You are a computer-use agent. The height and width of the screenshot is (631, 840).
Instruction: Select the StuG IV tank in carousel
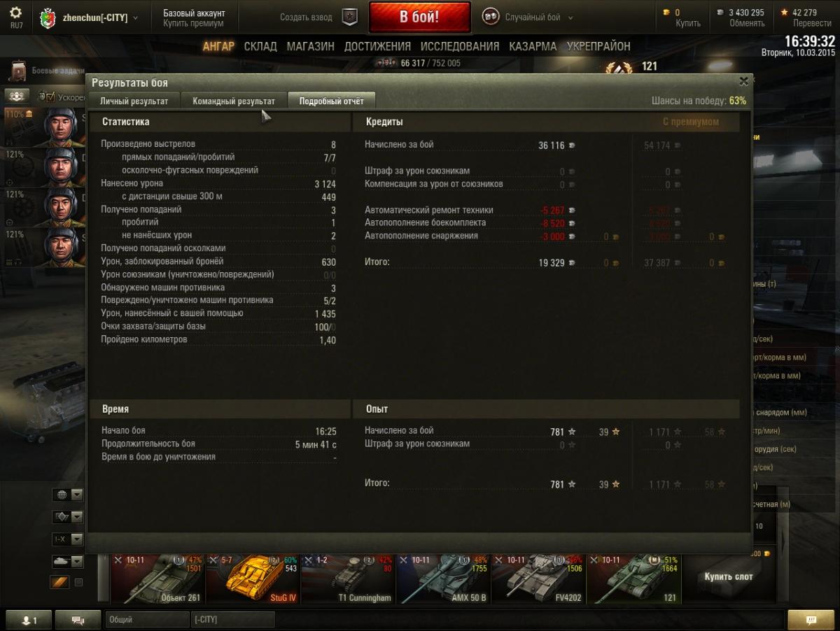[253, 579]
